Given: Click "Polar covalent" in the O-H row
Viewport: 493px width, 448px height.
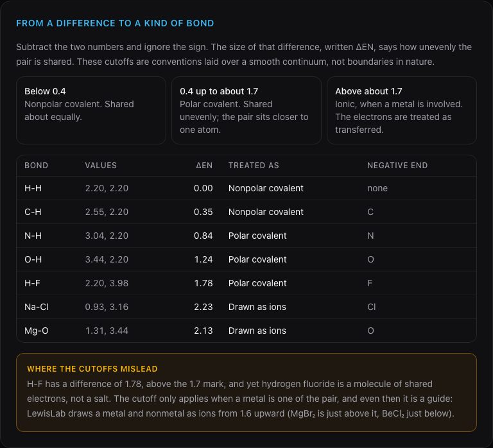Looking at the screenshot, I should [x=257, y=259].
